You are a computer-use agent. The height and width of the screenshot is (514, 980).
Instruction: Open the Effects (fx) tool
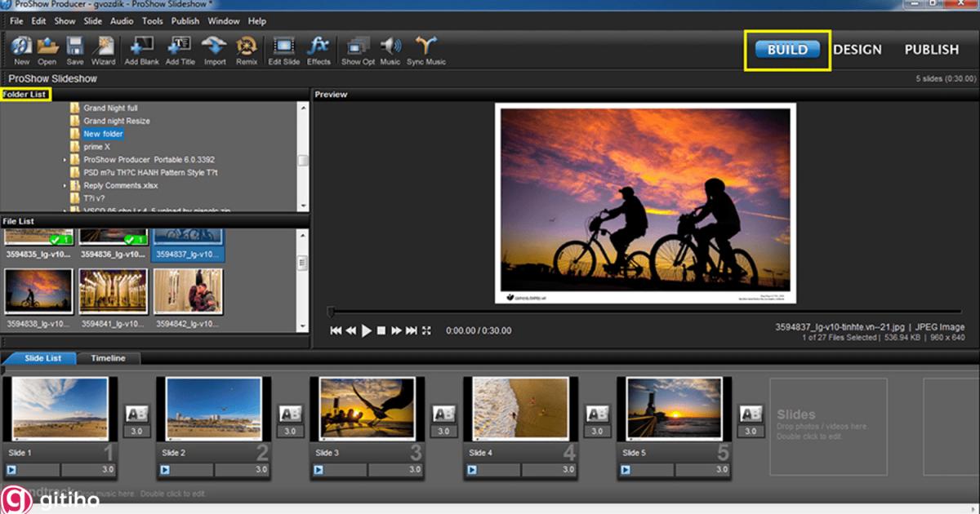pos(318,47)
